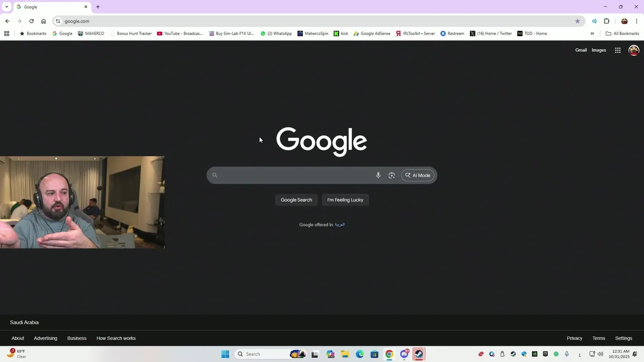View site information icon in address bar
The image size is (644, 362).
tap(58, 21)
